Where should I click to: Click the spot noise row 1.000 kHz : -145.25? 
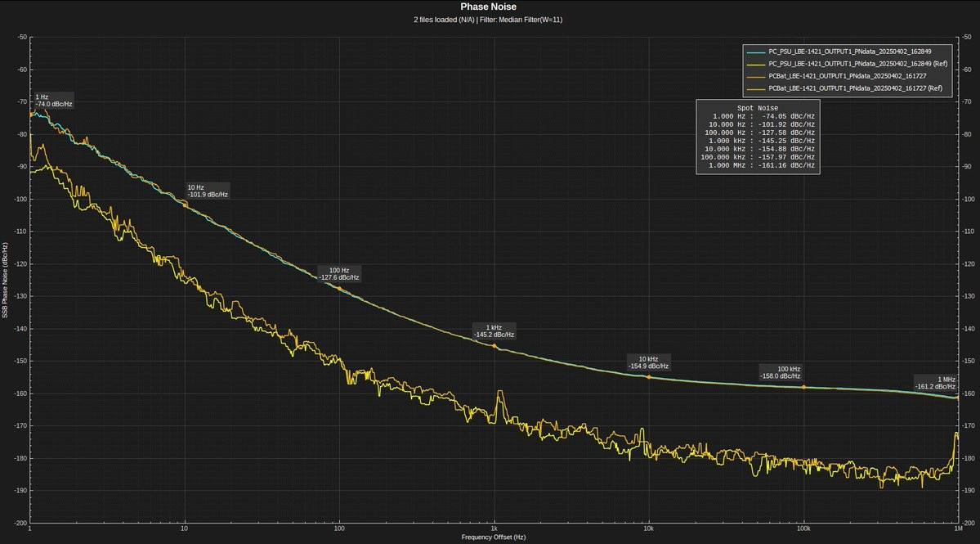tap(761, 141)
